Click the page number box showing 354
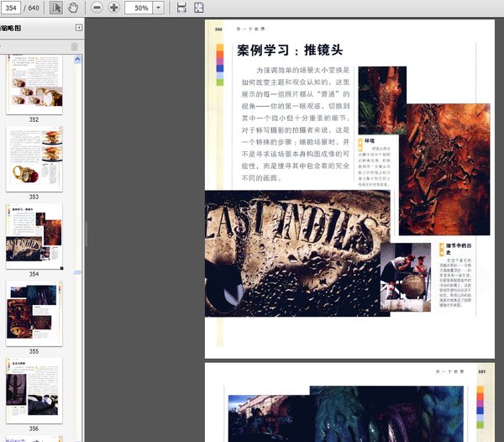Viewport: 504px width, 442px height. coord(12,8)
